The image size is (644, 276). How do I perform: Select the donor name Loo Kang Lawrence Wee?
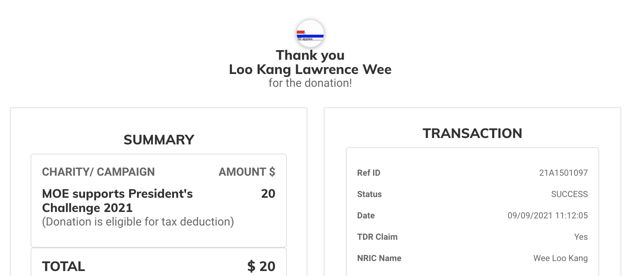[310, 69]
